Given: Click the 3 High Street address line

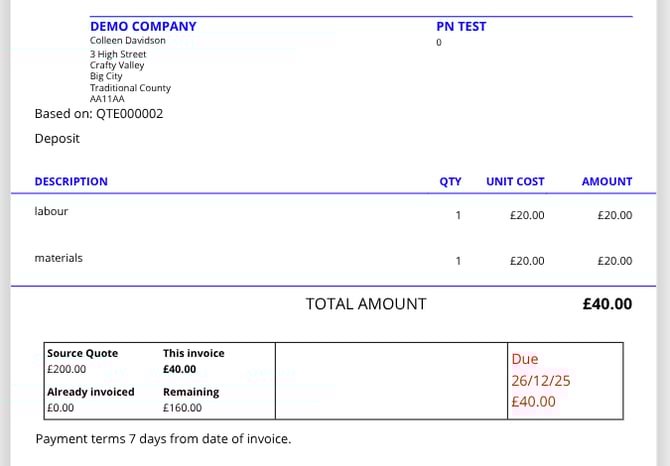Looking at the screenshot, I should [x=118, y=54].
